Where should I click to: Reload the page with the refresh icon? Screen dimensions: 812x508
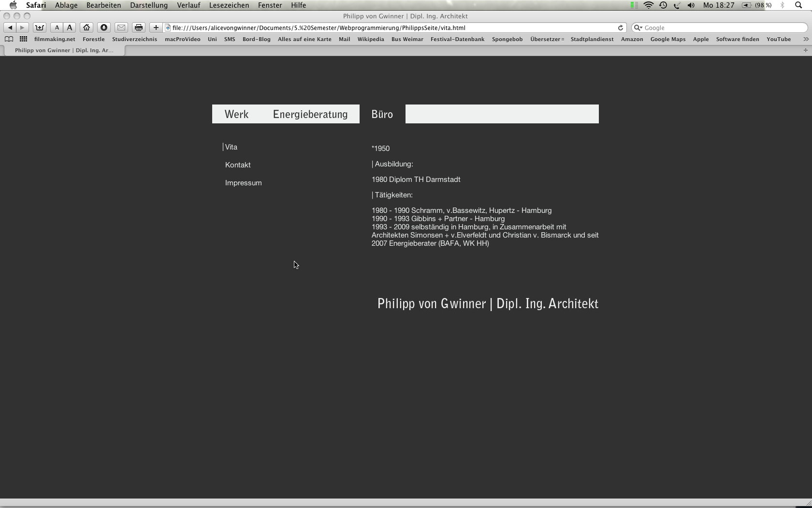[x=621, y=28]
